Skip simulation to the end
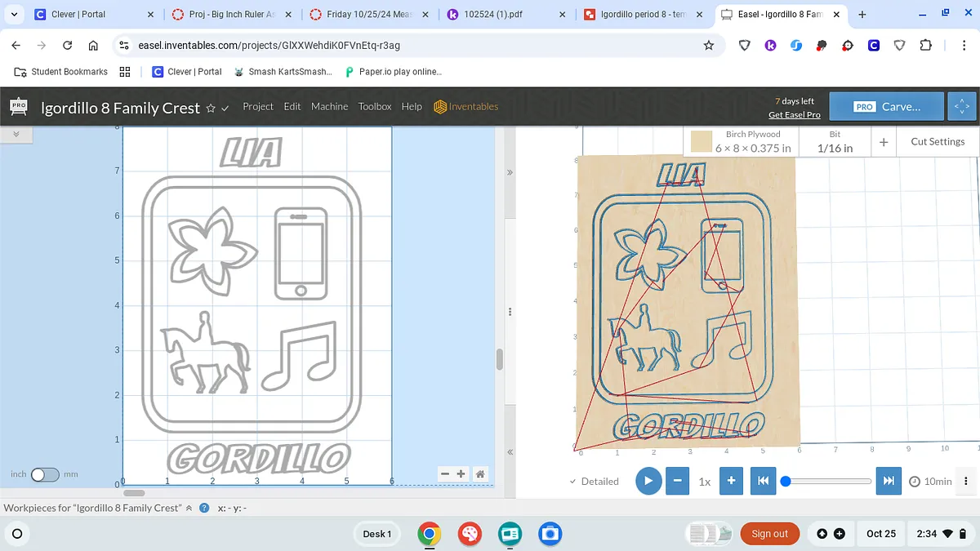980x551 pixels. [x=889, y=481]
